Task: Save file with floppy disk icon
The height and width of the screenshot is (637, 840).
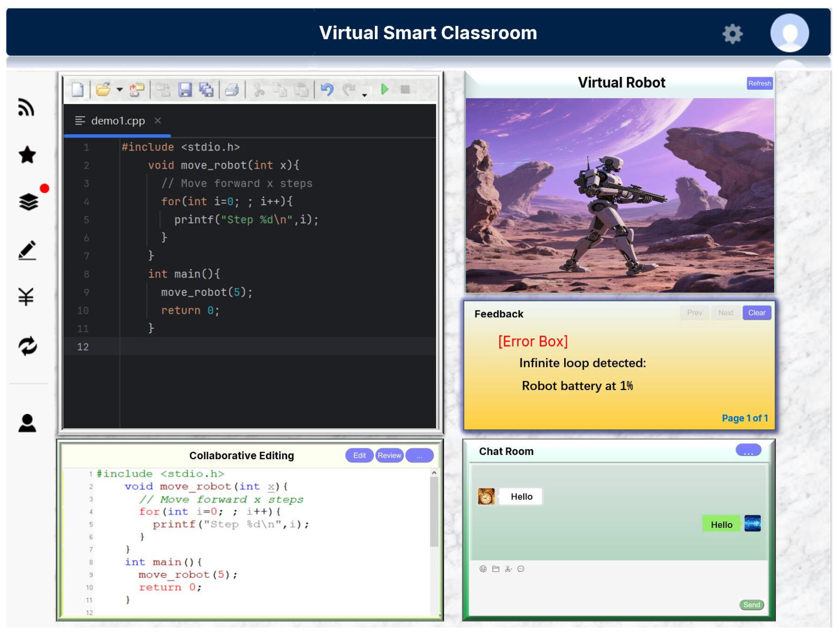Action: tap(185, 90)
